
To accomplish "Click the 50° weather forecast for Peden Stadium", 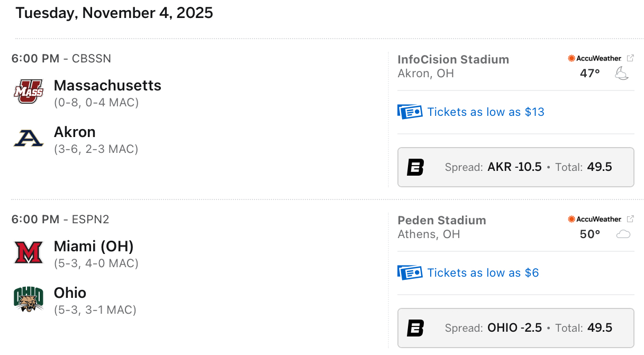I will (x=590, y=234).
